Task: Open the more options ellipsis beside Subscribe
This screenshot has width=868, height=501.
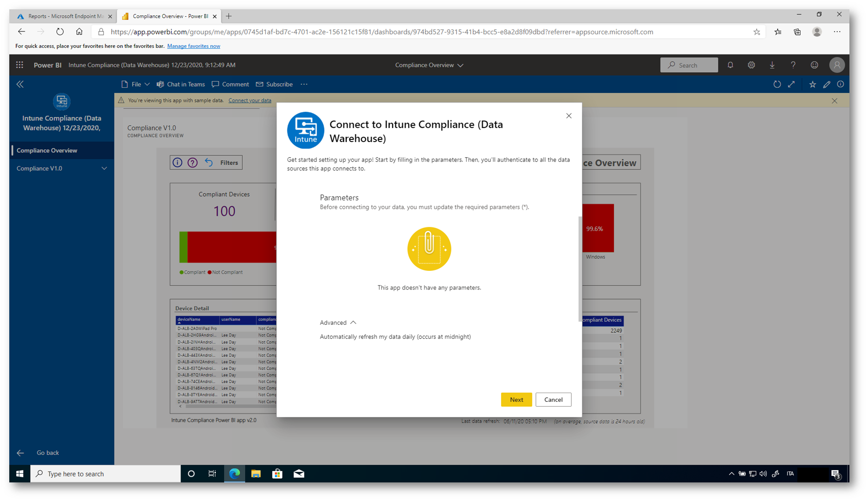Action: [304, 84]
